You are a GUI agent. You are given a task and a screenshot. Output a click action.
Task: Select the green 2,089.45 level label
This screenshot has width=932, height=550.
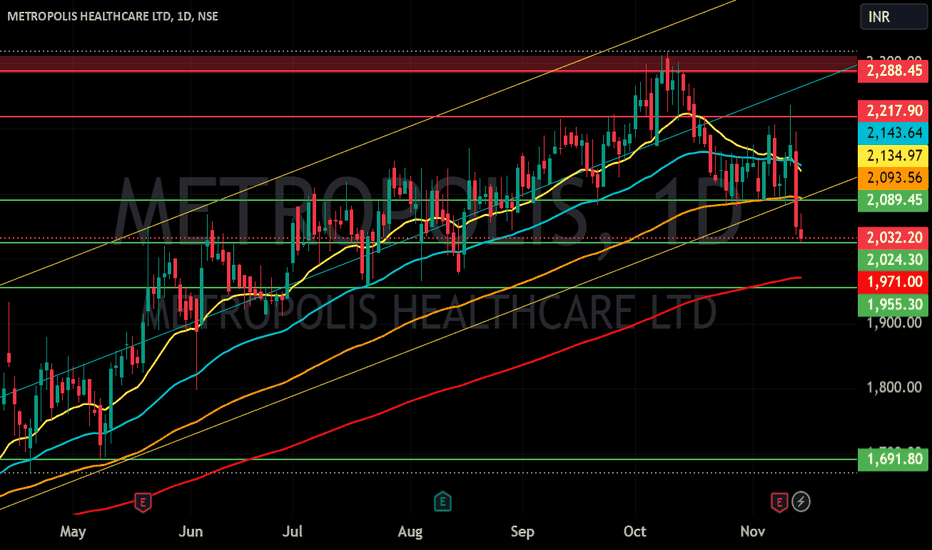pos(893,200)
